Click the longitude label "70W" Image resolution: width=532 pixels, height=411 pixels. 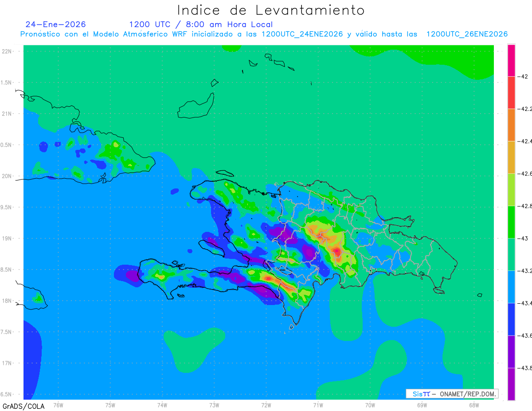(370, 405)
